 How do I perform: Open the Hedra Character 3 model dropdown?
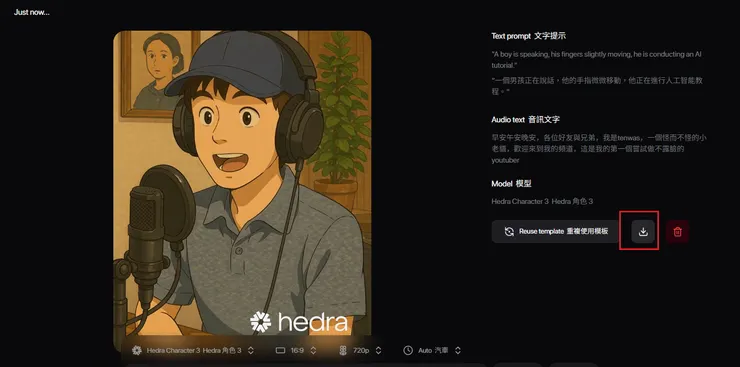[x=193, y=350]
